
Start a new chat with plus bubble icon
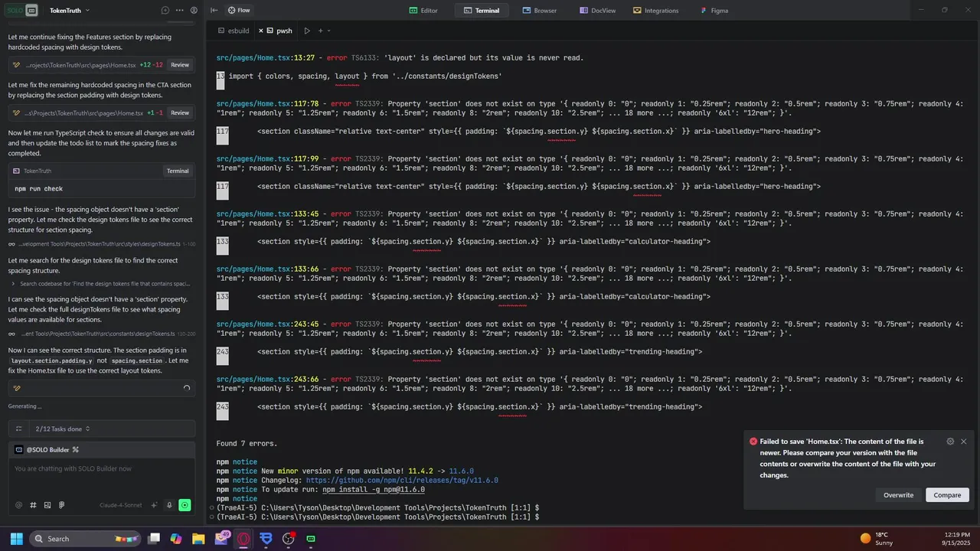tap(165, 10)
